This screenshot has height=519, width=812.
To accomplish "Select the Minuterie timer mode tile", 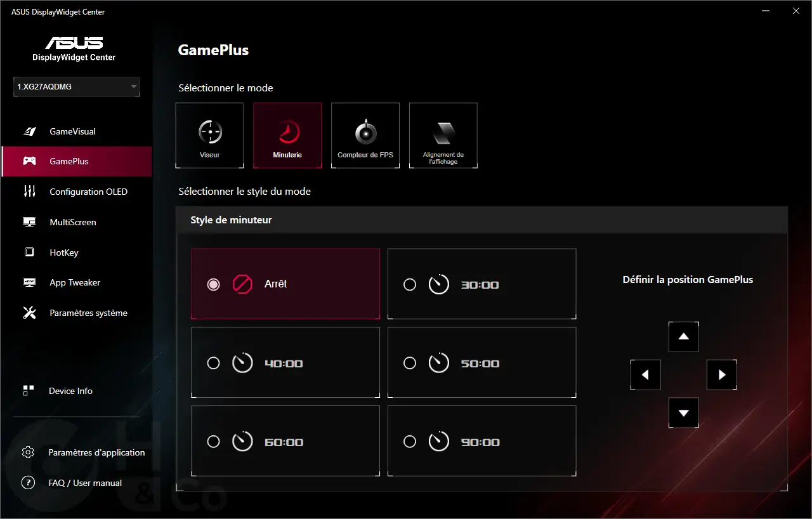I will pyautogui.click(x=287, y=136).
